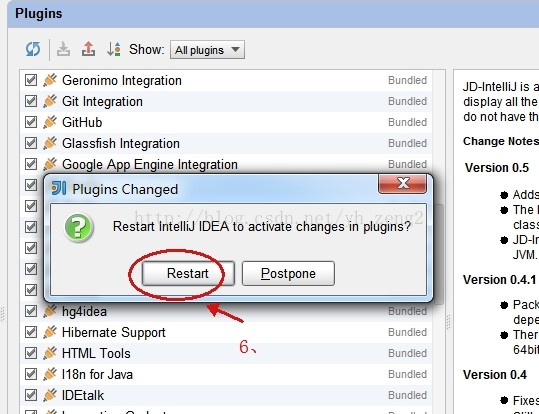Viewport: 539px width, 414px height.
Task: Choose Postpone in Plugins Changed dialog
Action: pos(288,273)
